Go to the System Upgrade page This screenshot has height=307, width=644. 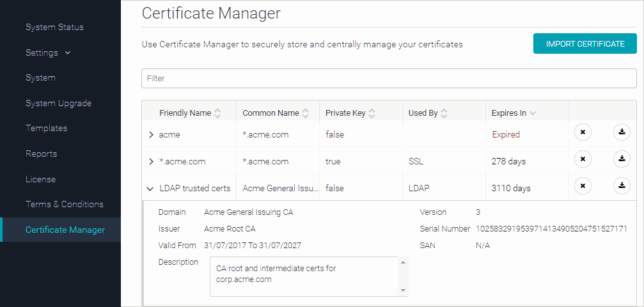[58, 103]
